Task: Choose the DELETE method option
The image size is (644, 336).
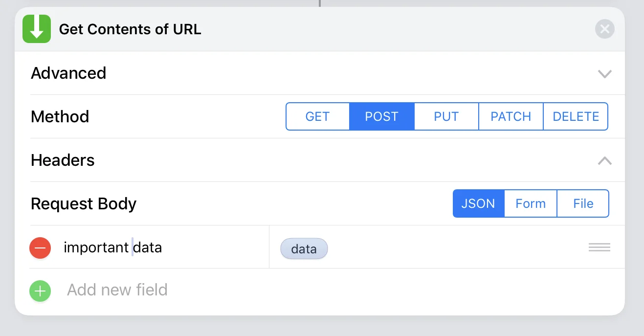Action: pyautogui.click(x=576, y=116)
